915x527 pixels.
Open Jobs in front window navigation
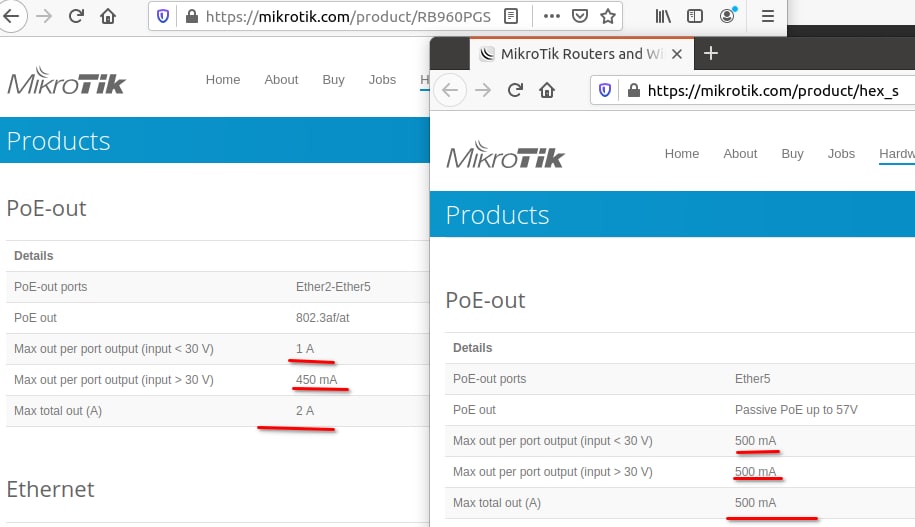click(841, 153)
